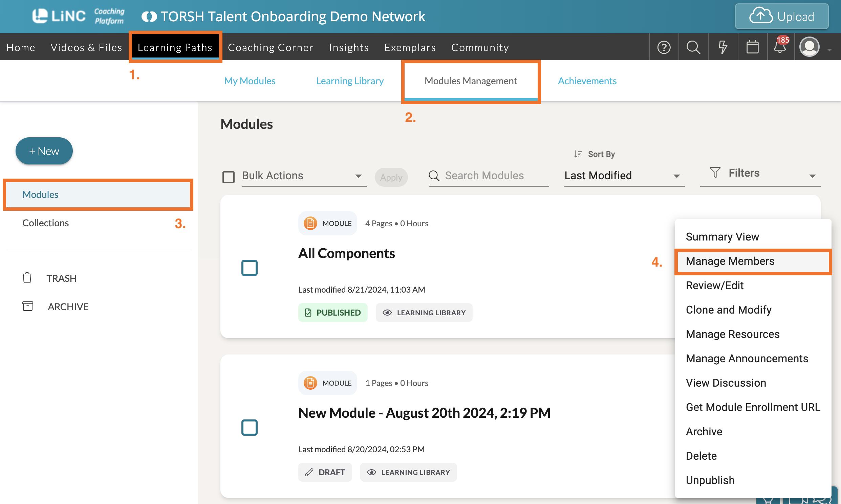The width and height of the screenshot is (841, 504).
Task: Select Collections in the left sidebar
Action: pyautogui.click(x=46, y=223)
